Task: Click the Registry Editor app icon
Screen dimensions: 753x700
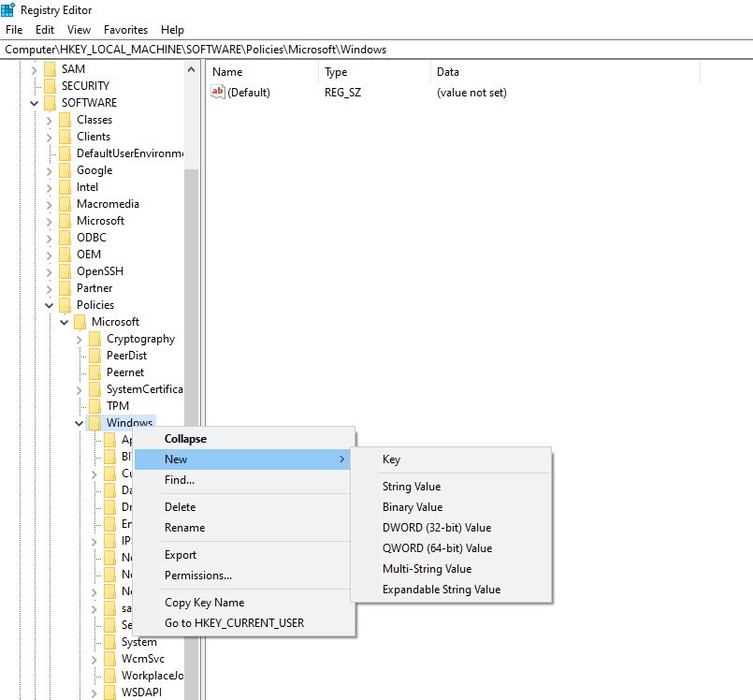Action: [x=7, y=9]
